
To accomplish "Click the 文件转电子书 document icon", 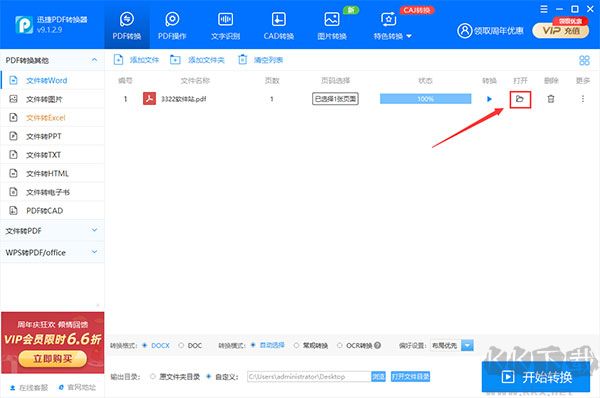I will [x=13, y=191].
